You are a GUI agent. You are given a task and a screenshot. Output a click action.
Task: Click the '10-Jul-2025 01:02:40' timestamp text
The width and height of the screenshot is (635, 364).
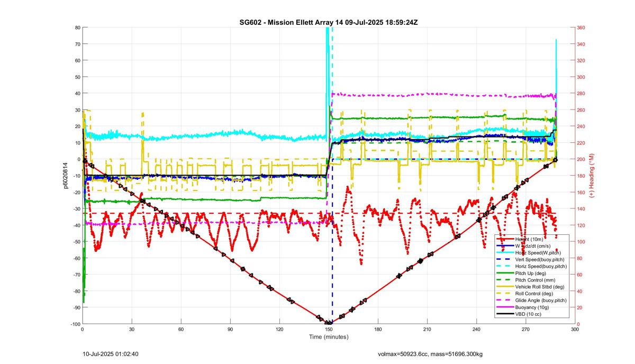point(111,353)
